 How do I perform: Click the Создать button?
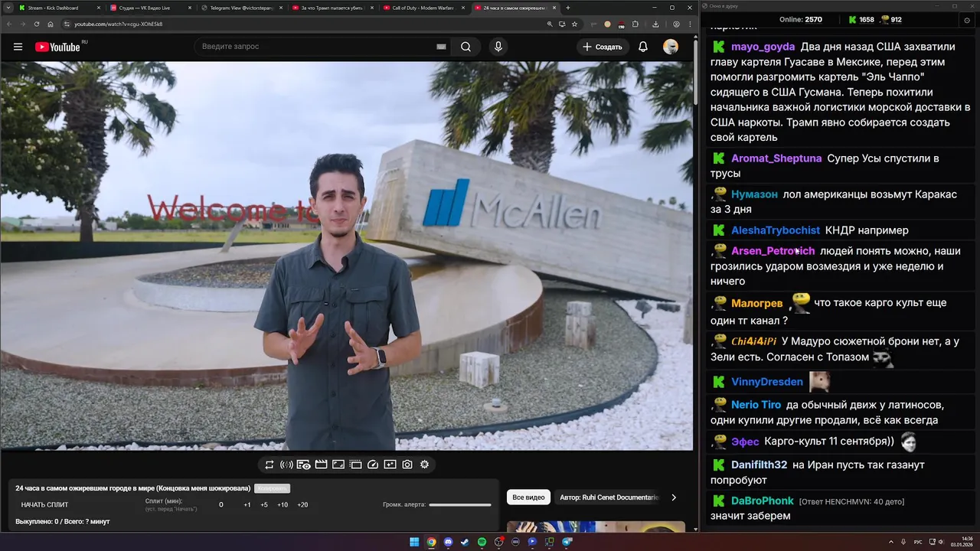coord(602,47)
